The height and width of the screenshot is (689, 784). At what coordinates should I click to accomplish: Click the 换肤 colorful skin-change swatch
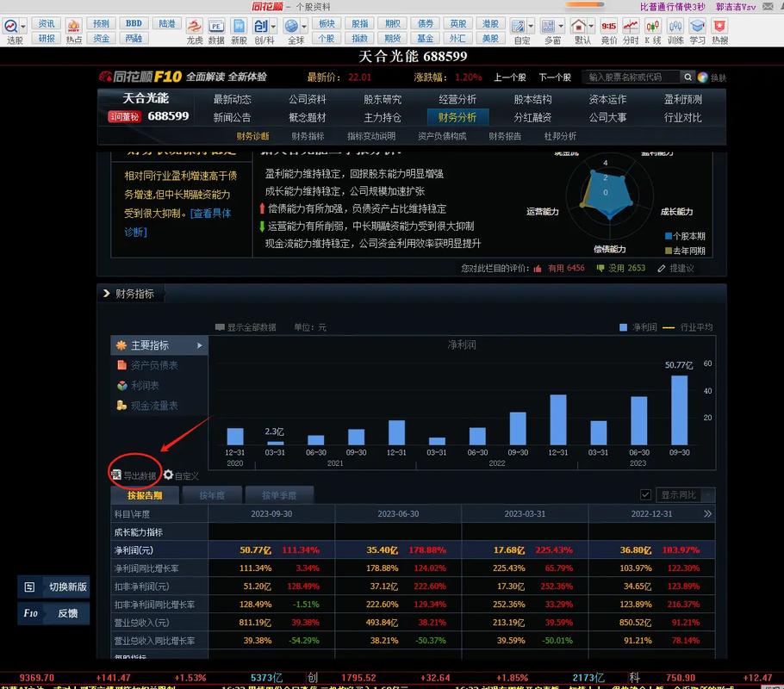tap(703, 77)
